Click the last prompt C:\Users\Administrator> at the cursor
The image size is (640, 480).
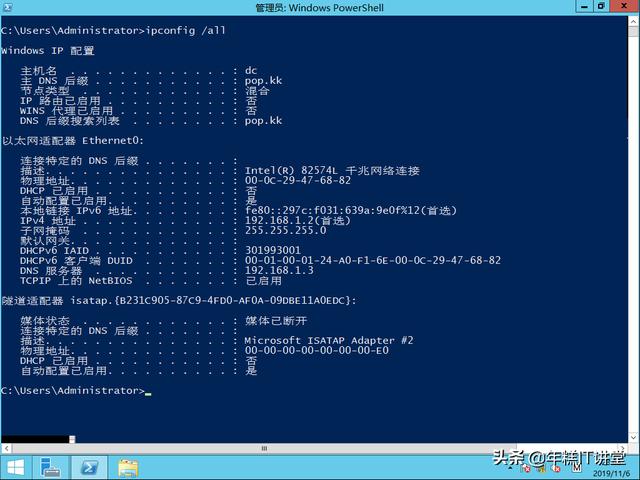(x=73, y=391)
